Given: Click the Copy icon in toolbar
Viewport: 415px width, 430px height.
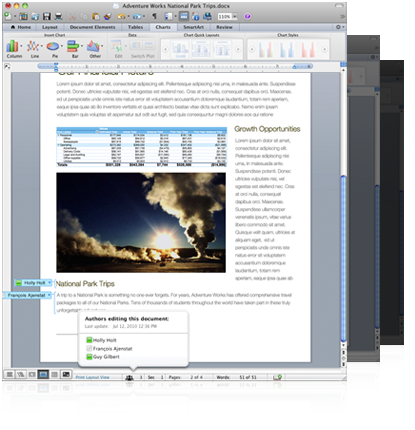Looking at the screenshot, I should 84,16.
